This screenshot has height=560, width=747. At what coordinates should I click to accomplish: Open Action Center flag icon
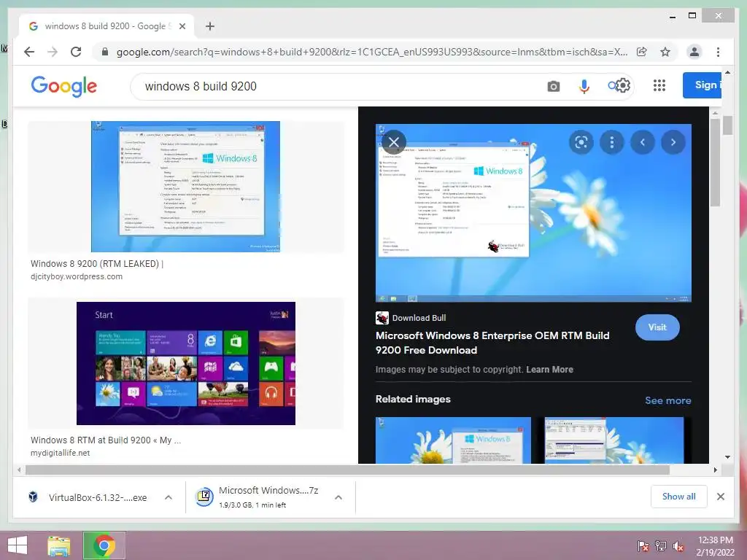[643, 546]
